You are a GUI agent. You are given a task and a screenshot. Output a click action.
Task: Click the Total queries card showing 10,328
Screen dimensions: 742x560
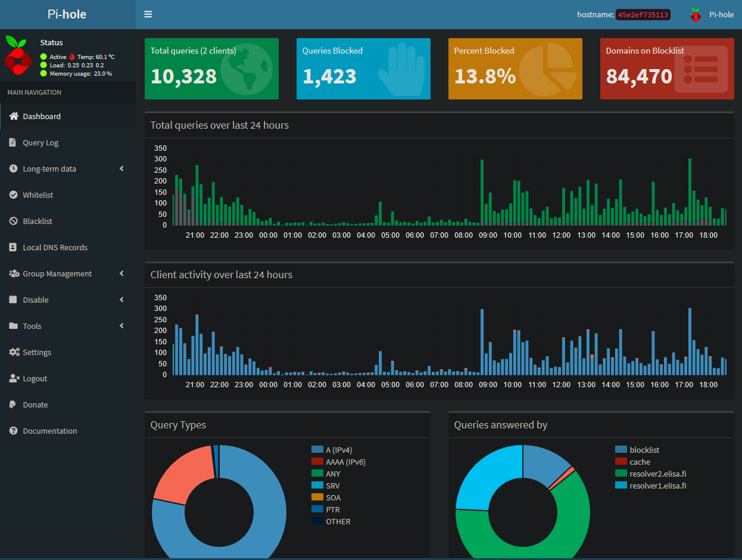[x=211, y=69]
